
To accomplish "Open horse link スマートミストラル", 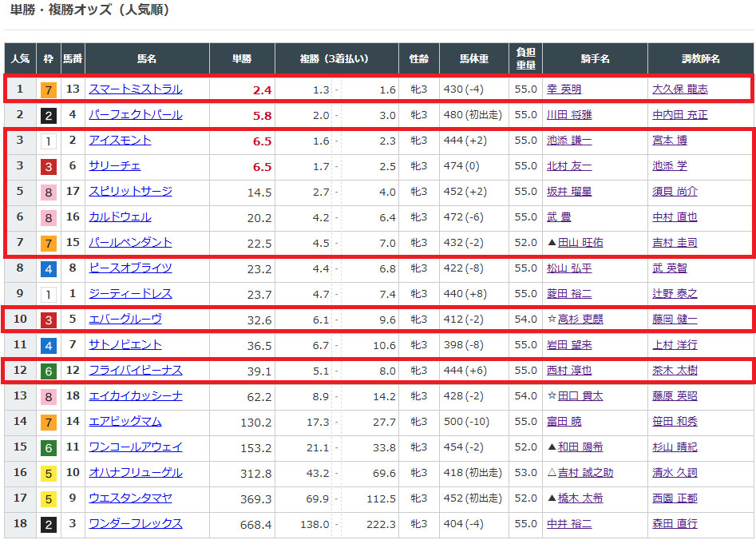I will point(135,89).
